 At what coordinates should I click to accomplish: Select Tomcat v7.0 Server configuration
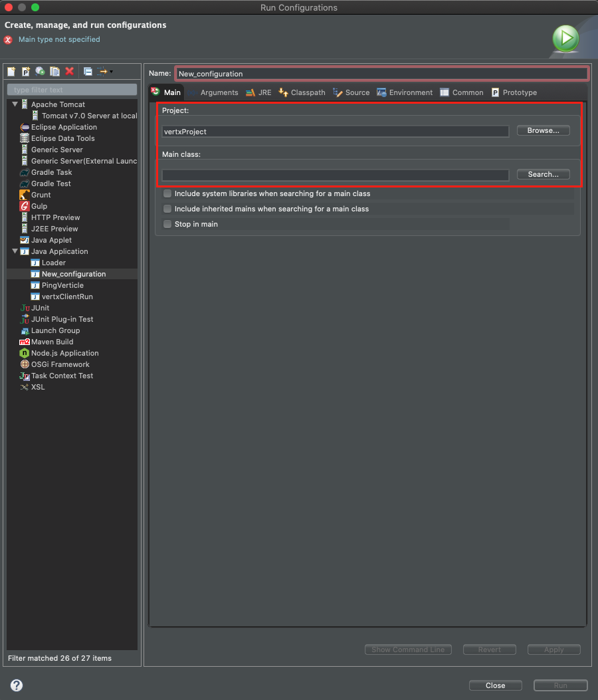tap(84, 116)
